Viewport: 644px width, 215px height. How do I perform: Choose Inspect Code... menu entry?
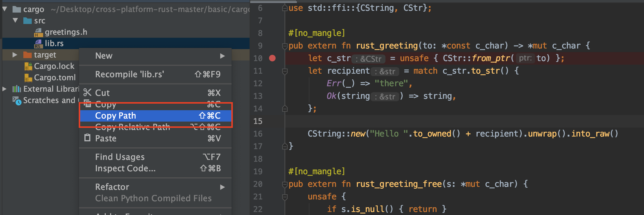pos(155,168)
